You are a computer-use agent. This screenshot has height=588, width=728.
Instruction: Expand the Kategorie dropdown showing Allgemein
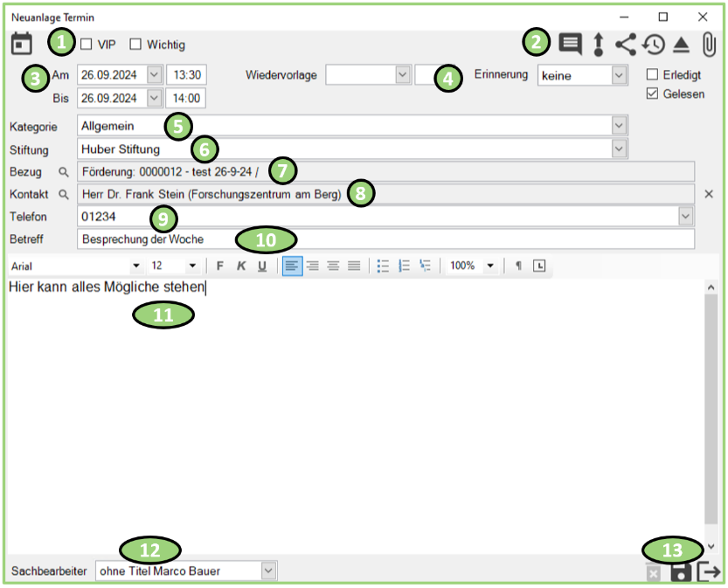pyautogui.click(x=620, y=126)
